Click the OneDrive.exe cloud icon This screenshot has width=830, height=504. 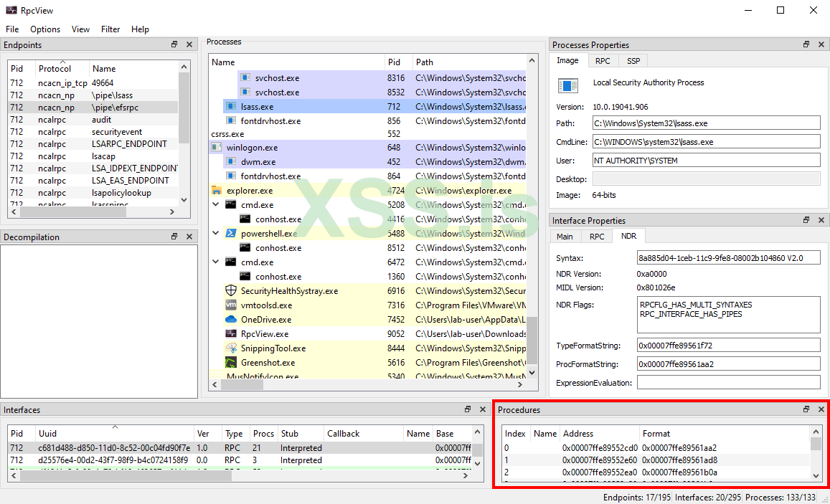pos(231,319)
